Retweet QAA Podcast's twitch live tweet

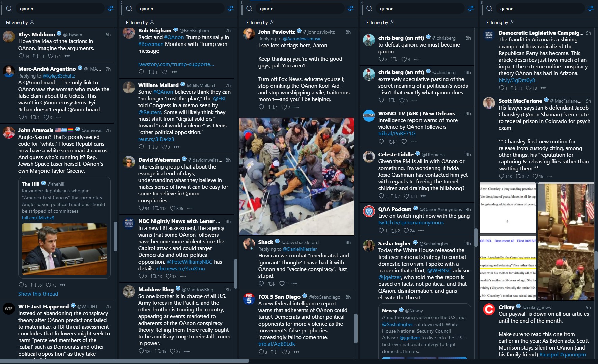[x=393, y=231]
